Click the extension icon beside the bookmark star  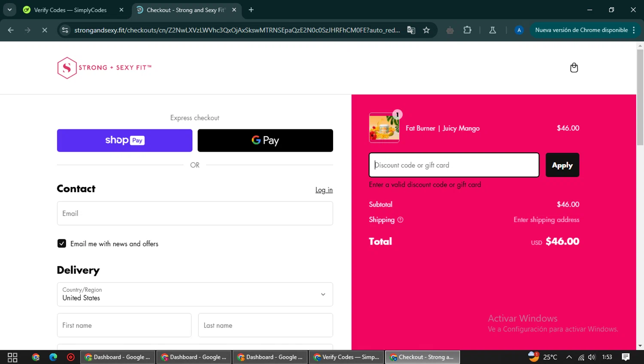tap(450, 30)
